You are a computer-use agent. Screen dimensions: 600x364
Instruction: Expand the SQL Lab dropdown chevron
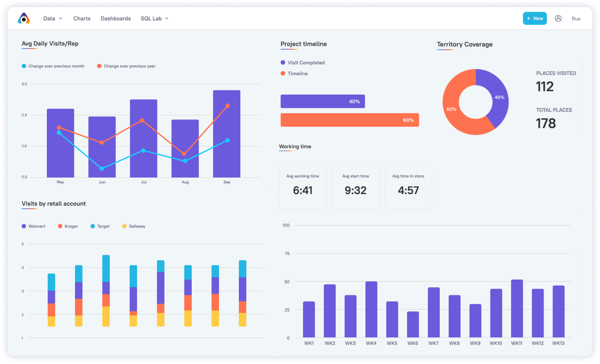click(167, 18)
